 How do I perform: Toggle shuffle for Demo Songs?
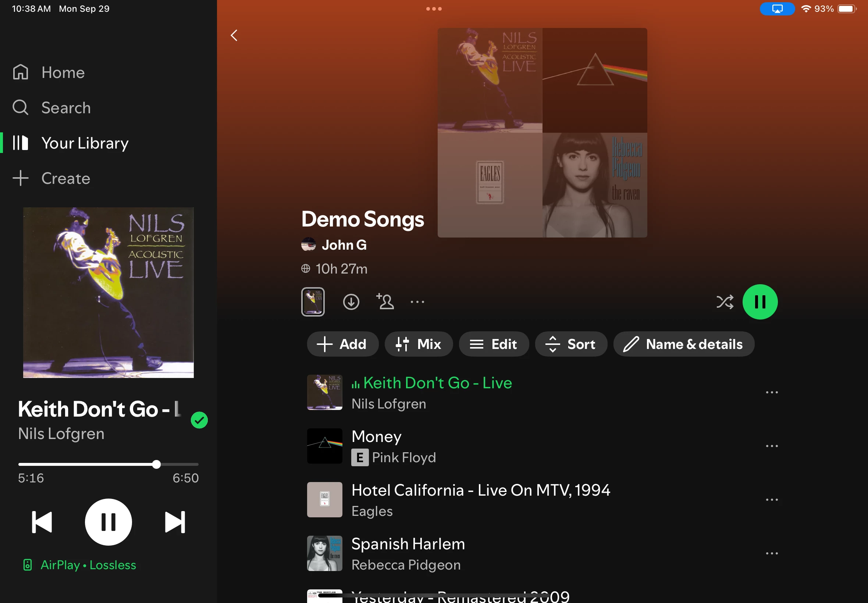click(725, 302)
